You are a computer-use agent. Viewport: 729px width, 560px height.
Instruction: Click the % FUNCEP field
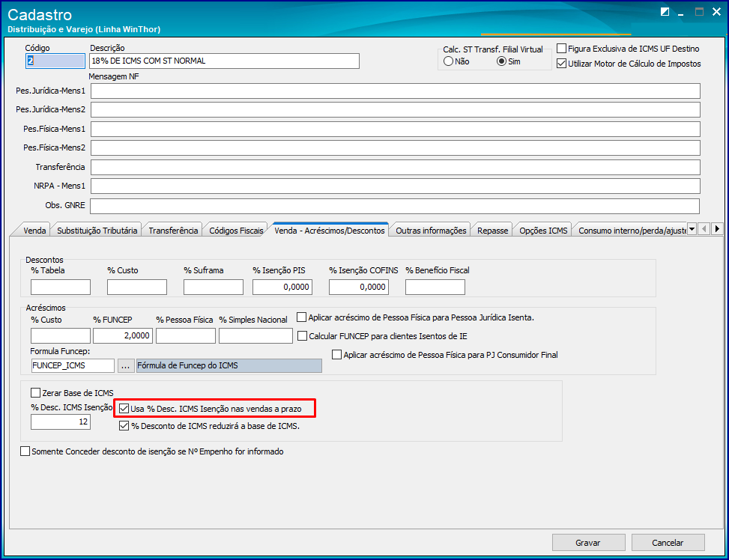[x=123, y=335]
